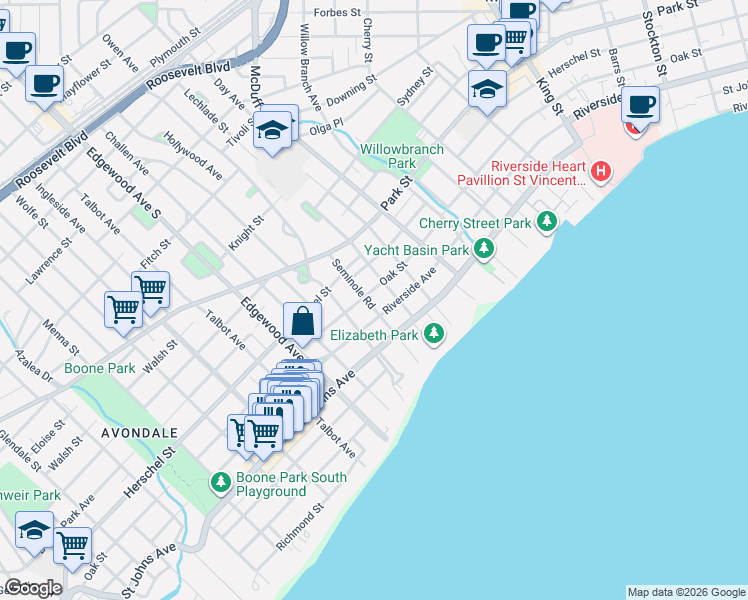Click the hospital H icon for Riverside Heart Pavillion

tap(601, 171)
